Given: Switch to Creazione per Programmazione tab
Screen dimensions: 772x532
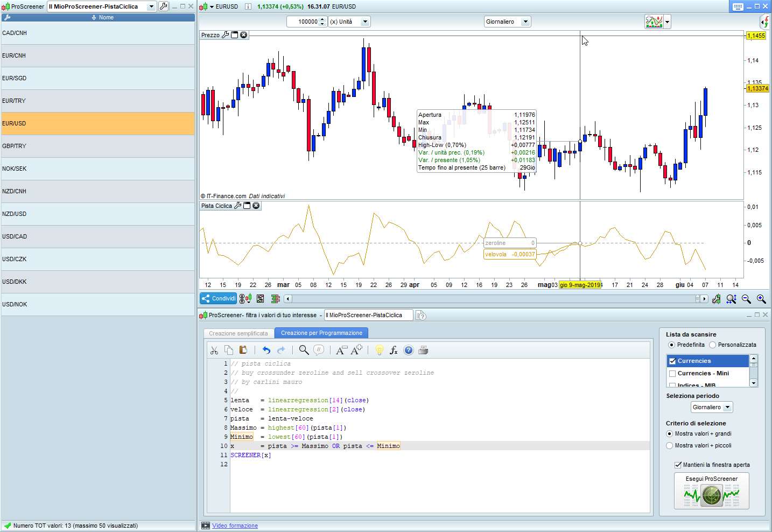Looking at the screenshot, I should [321, 333].
